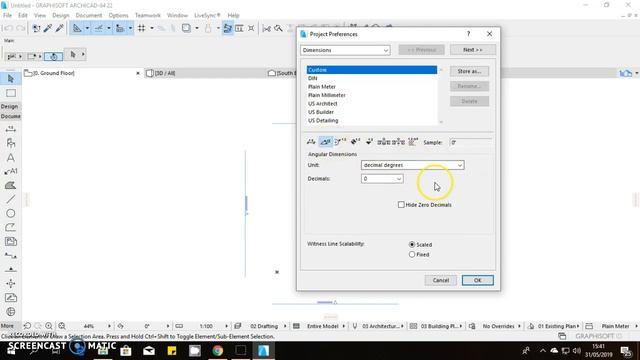Click the Next >> button

473,50
